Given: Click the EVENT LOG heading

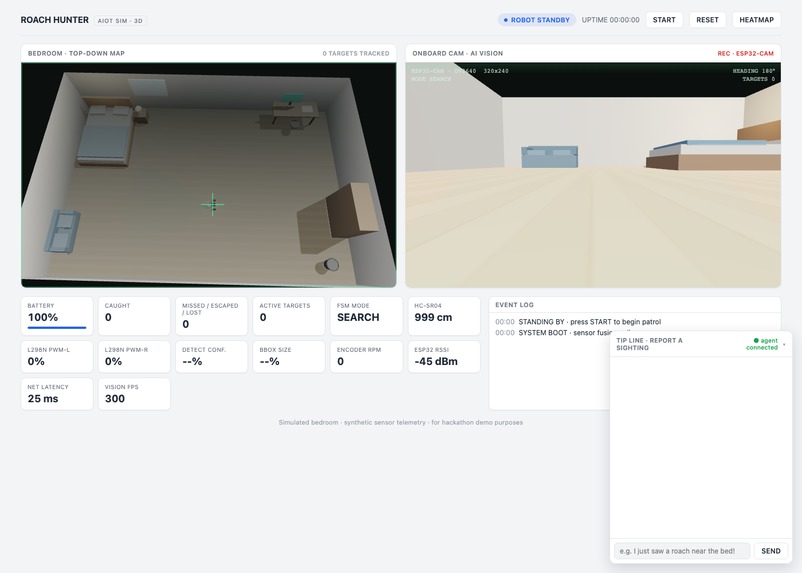Looking at the screenshot, I should 515,305.
